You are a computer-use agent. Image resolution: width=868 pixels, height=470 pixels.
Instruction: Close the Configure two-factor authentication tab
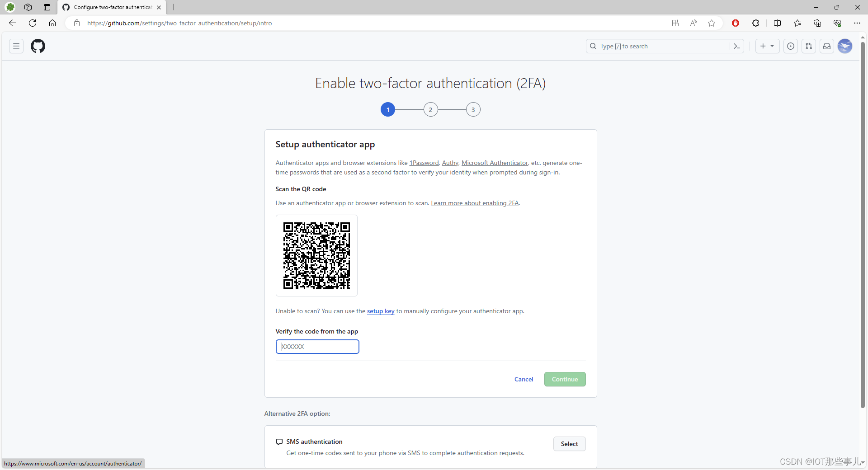(159, 7)
